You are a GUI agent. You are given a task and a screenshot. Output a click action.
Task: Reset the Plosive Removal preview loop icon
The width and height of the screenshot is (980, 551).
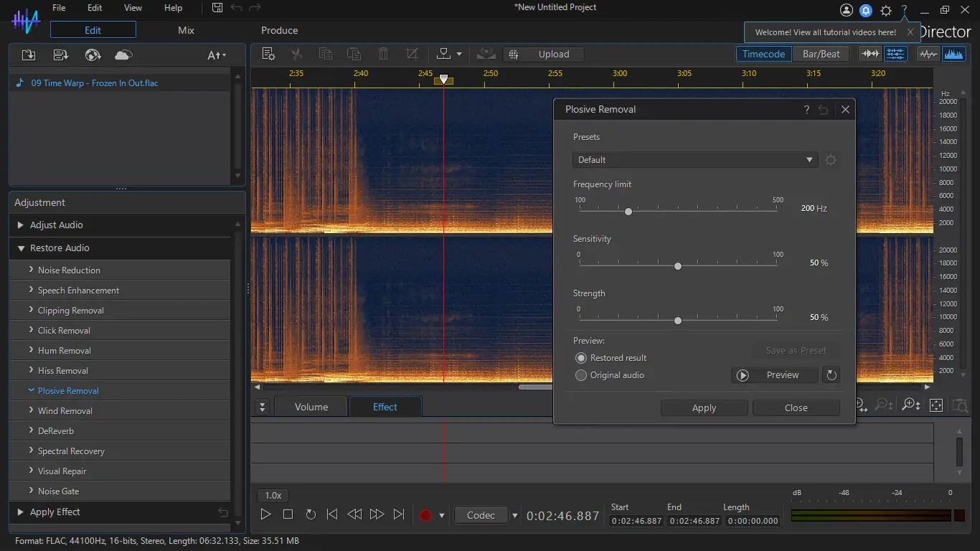tap(831, 375)
